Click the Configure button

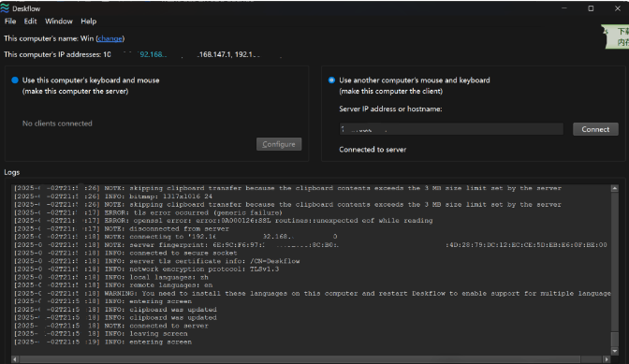pyautogui.click(x=279, y=144)
